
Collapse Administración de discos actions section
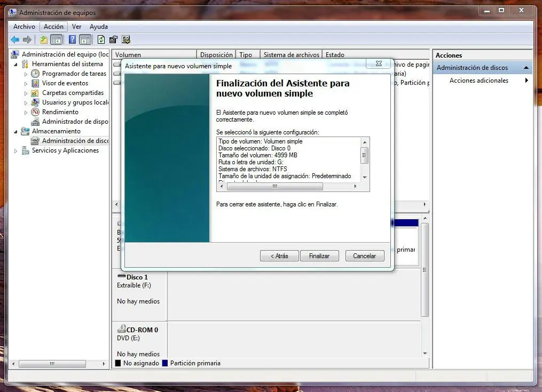526,68
